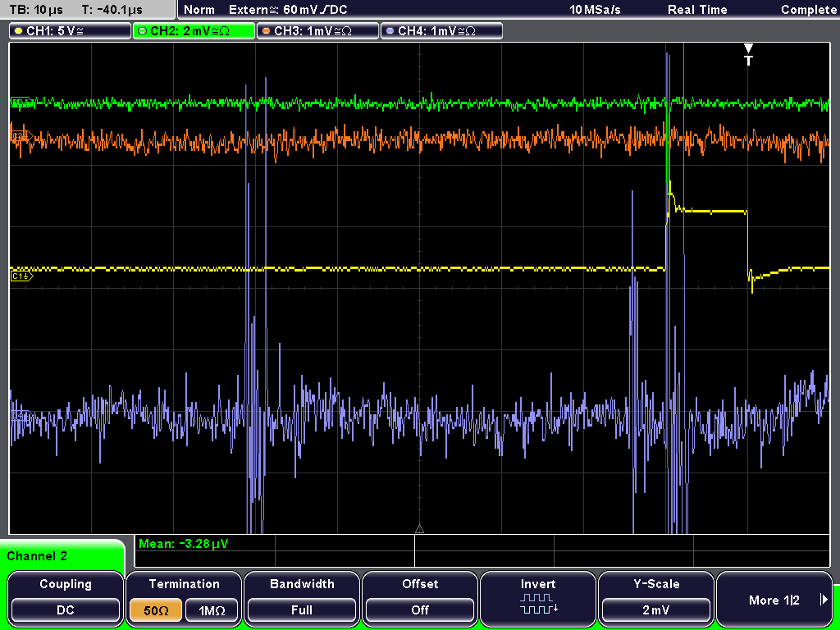Click the Real Time acquisition label
Image resolution: width=840 pixels, height=630 pixels.
(x=697, y=10)
